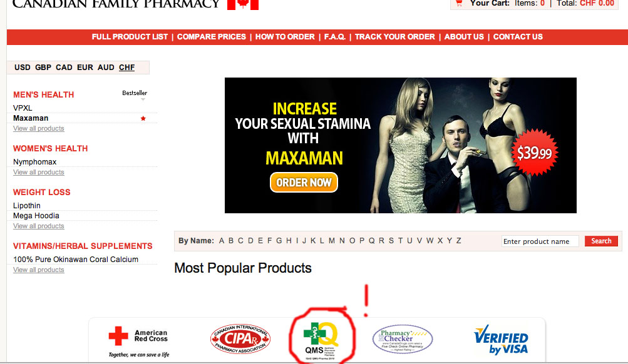
Task: View all products under Men's Health
Action: tap(38, 128)
